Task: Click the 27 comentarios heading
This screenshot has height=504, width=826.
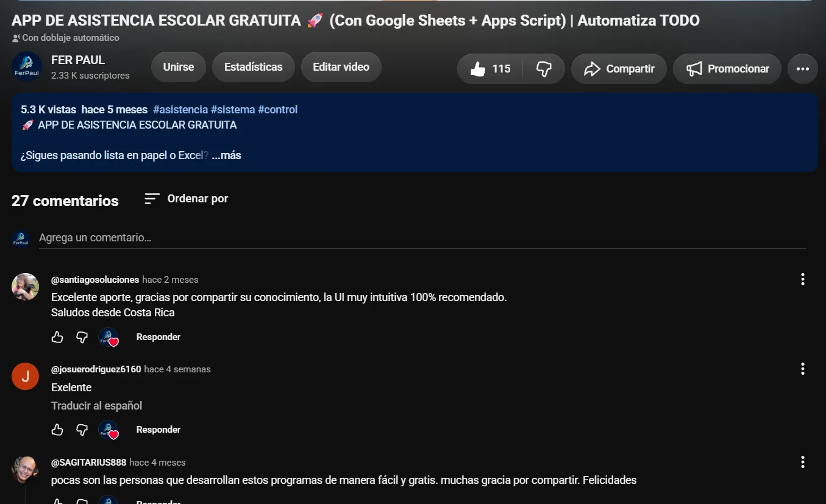Action: pyautogui.click(x=65, y=201)
